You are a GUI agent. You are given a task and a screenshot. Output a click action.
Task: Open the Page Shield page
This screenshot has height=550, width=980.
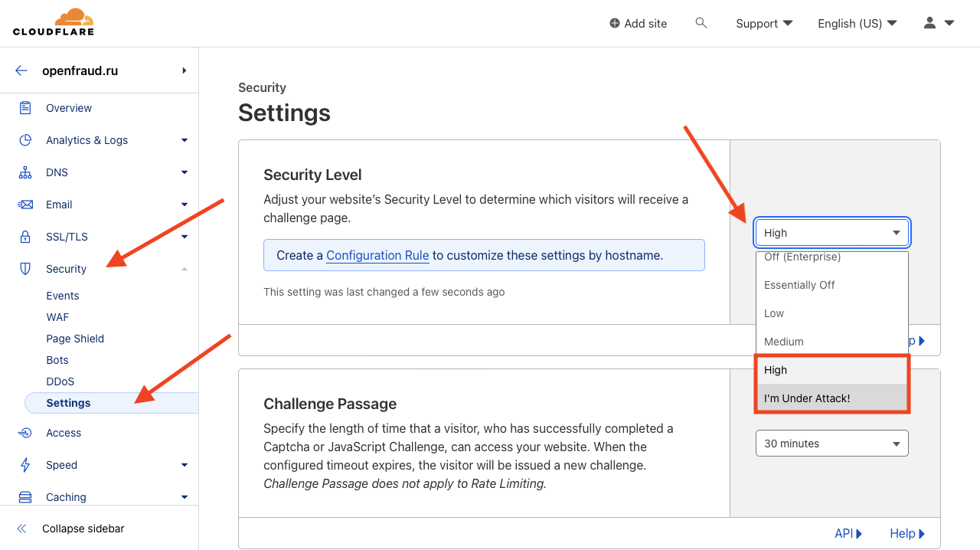[x=75, y=339]
